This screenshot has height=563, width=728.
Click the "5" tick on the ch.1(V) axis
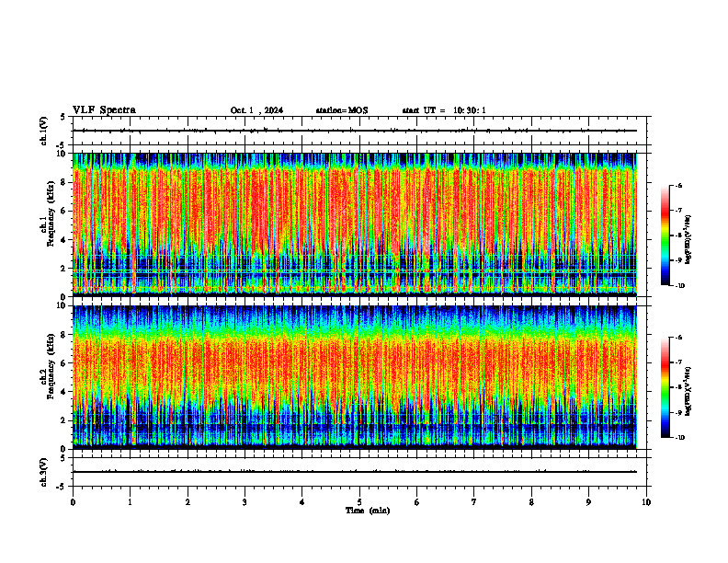63,118
